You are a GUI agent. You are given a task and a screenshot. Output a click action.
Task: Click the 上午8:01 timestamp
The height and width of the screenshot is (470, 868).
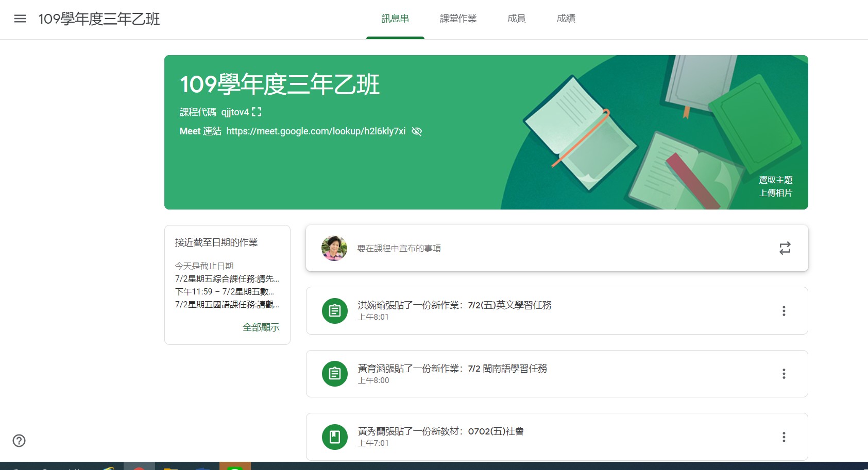click(373, 317)
